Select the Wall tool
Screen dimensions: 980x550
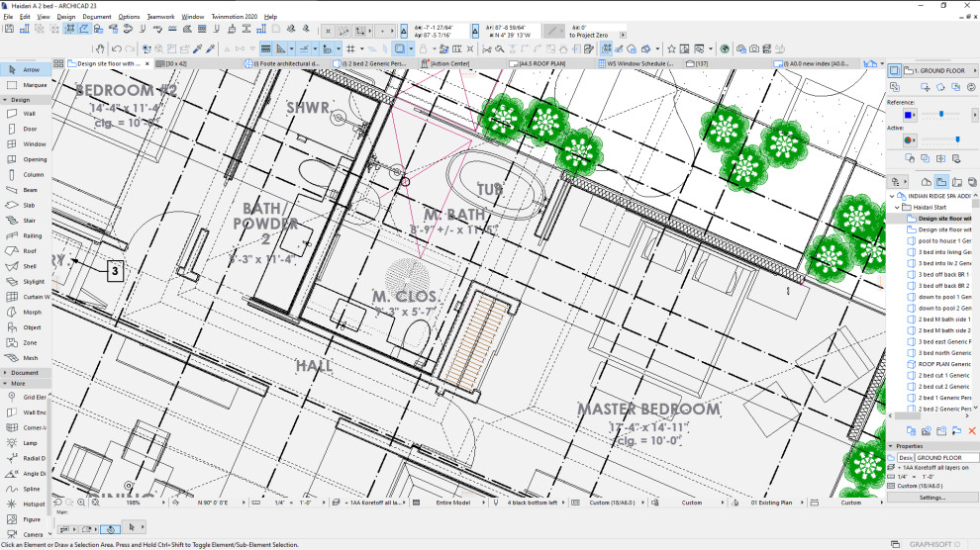[x=25, y=114]
